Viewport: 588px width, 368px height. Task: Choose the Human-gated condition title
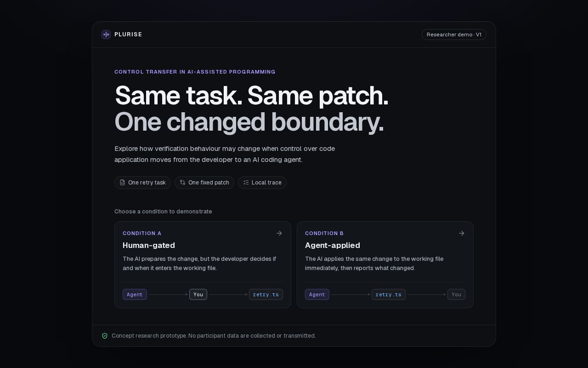coord(149,245)
